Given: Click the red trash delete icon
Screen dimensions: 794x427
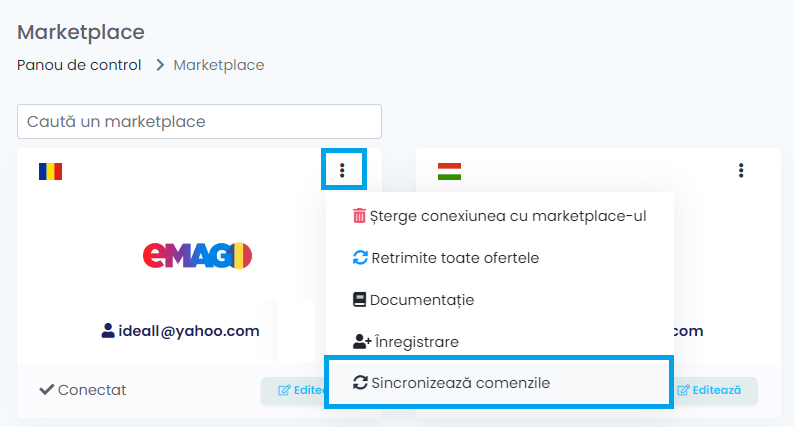Looking at the screenshot, I should [x=359, y=216].
